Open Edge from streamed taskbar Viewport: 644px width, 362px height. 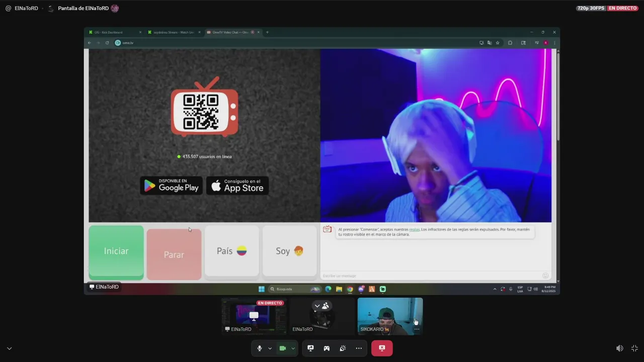(x=328, y=289)
